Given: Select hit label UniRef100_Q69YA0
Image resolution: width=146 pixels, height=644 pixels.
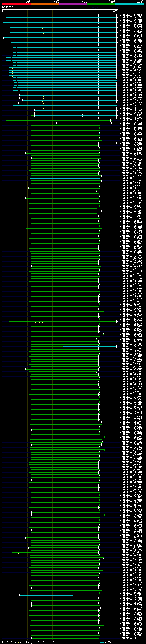Looking at the screenshot, I should tap(131, 48).
